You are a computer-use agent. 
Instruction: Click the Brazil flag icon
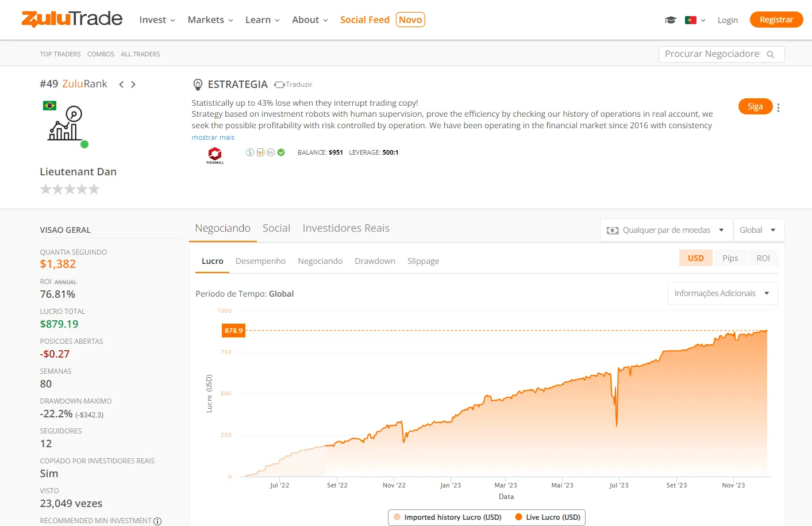[x=50, y=106]
